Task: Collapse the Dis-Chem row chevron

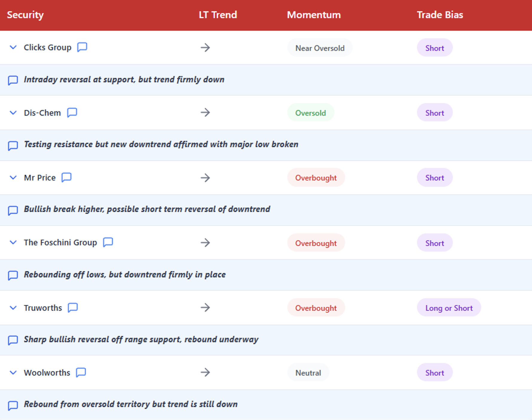Action: point(13,113)
